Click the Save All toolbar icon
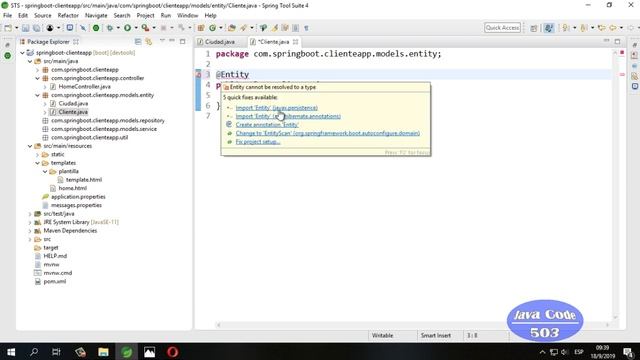This screenshot has width=640, height=360. [36, 28]
